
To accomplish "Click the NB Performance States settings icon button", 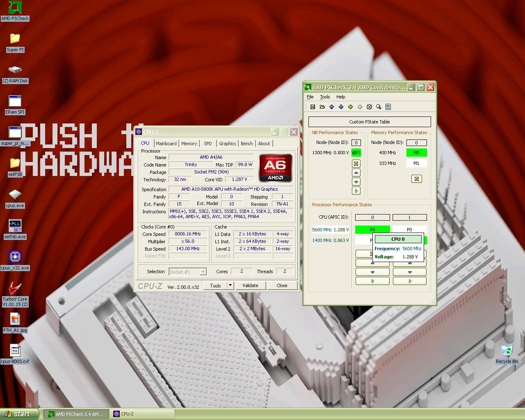I will pos(356,164).
